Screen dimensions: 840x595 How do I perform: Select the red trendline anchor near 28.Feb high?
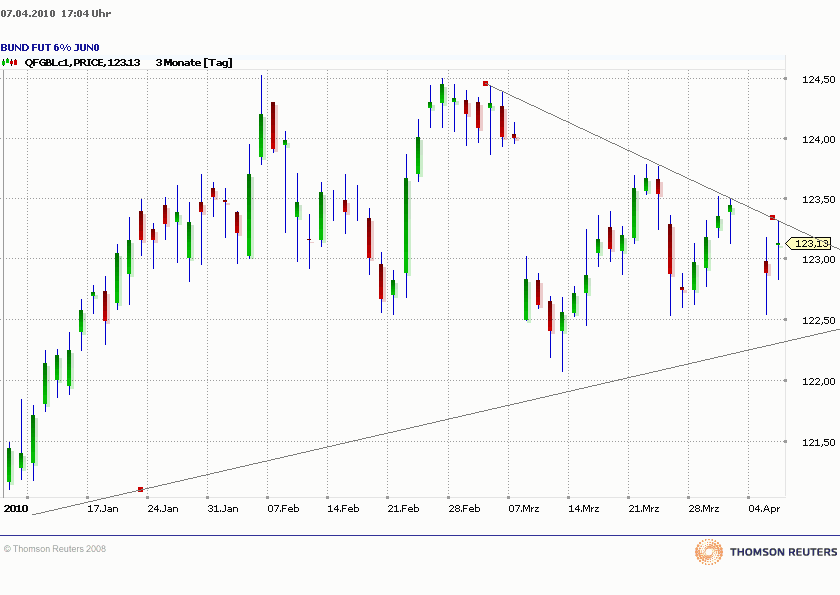click(x=485, y=84)
